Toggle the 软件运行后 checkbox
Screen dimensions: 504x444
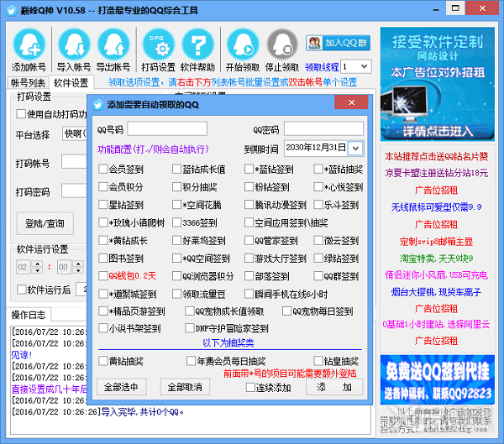(x=21, y=290)
